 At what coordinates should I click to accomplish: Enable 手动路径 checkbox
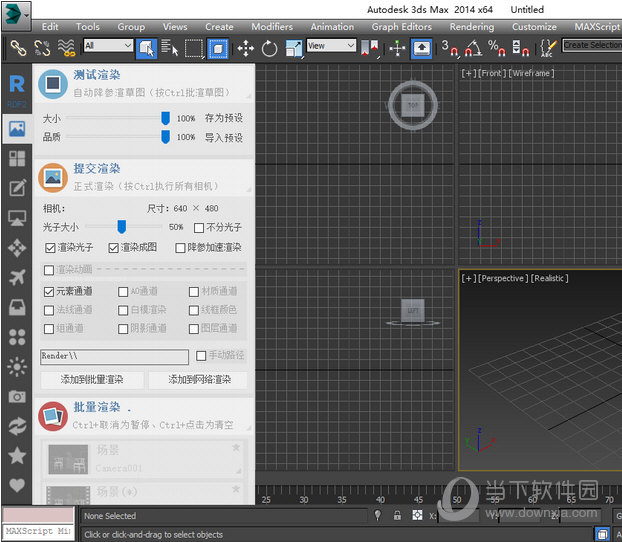pos(201,356)
